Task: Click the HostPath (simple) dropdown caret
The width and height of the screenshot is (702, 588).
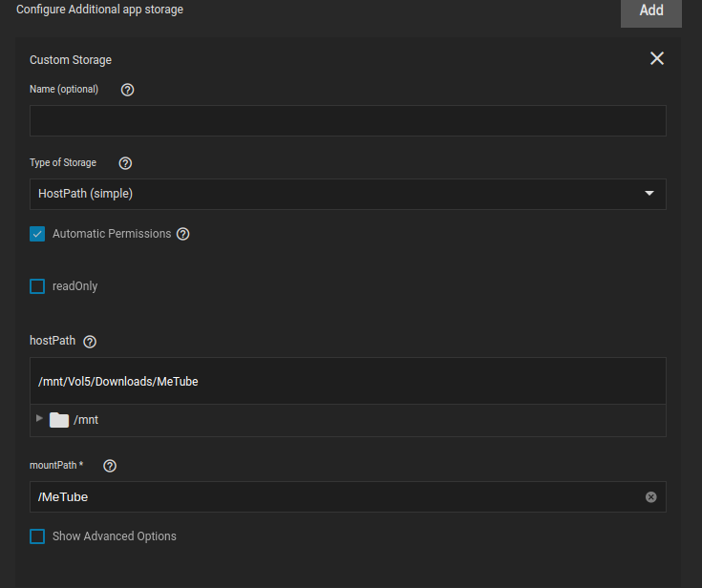Action: (649, 194)
